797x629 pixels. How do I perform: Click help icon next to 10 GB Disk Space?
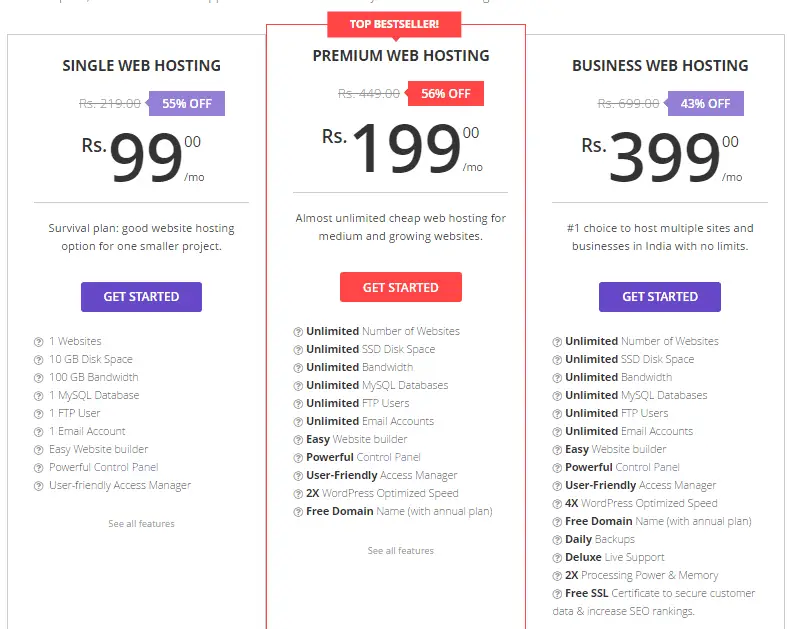point(38,360)
